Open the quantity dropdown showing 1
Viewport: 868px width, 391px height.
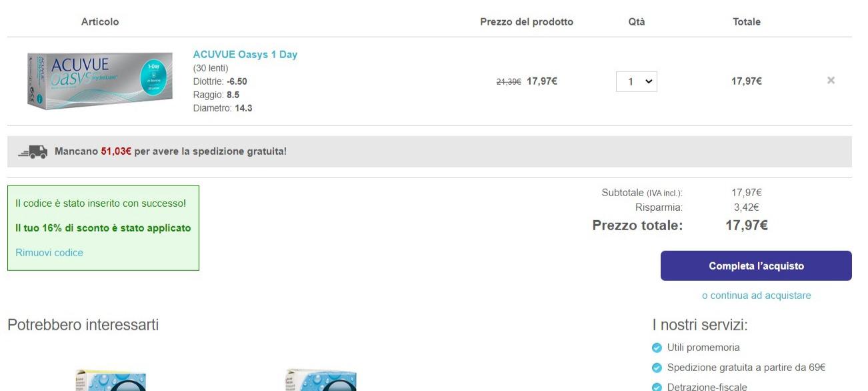click(637, 81)
